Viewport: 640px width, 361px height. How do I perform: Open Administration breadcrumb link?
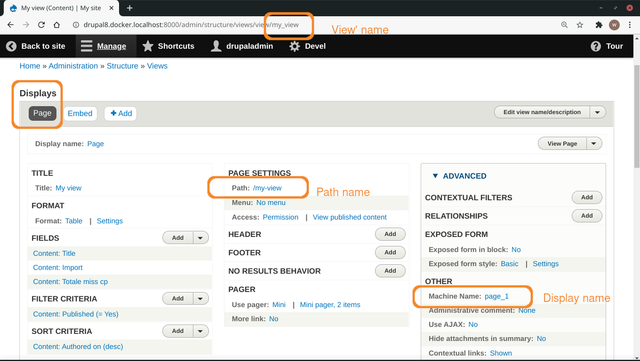pyautogui.click(x=73, y=66)
